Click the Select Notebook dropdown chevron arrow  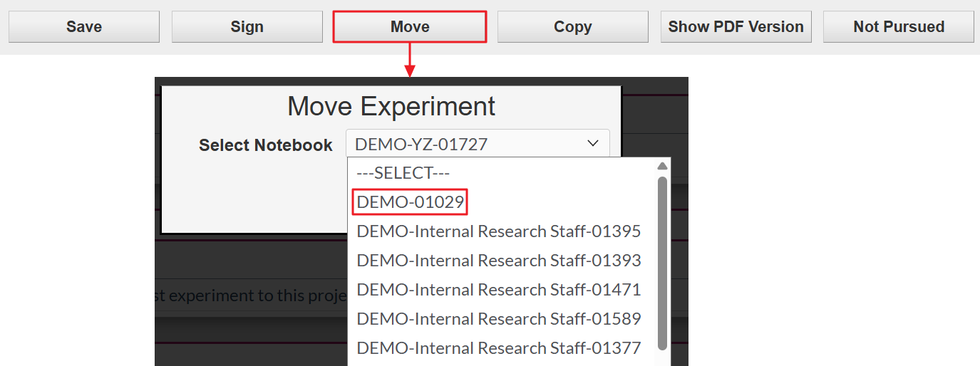(593, 144)
